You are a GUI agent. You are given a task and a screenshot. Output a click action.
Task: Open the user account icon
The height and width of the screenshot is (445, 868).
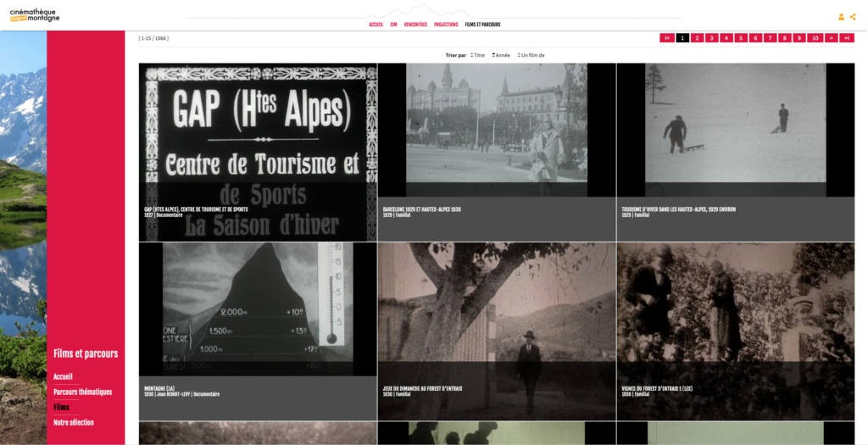pos(841,17)
